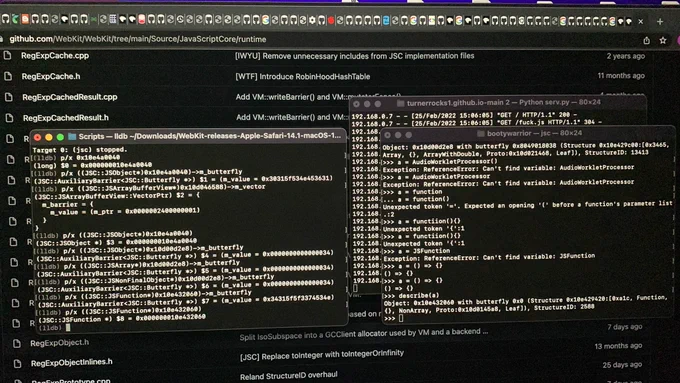Screen dimensions: 680x383
Task: Click the '13 months ago' timestamp
Action: (x=618, y=346)
